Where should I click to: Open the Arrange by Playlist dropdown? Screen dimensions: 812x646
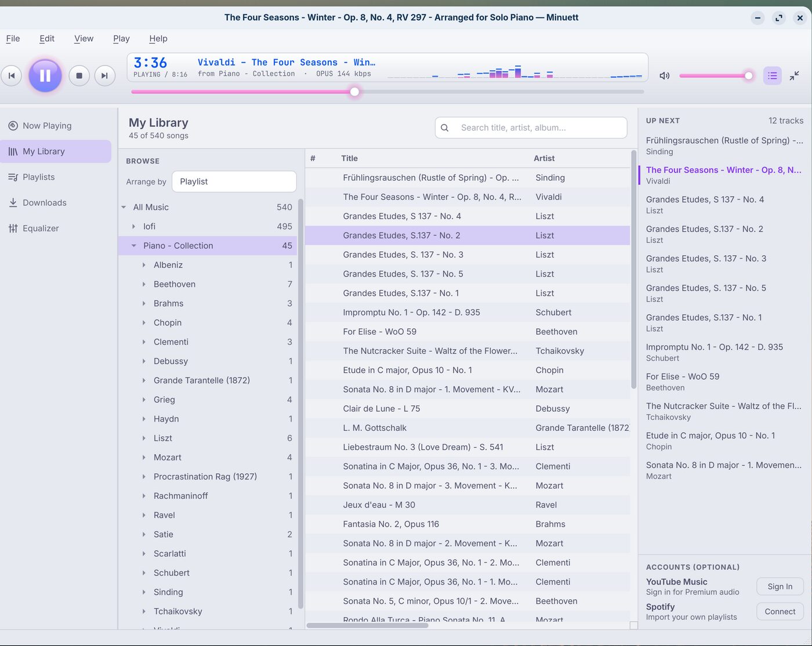234,182
